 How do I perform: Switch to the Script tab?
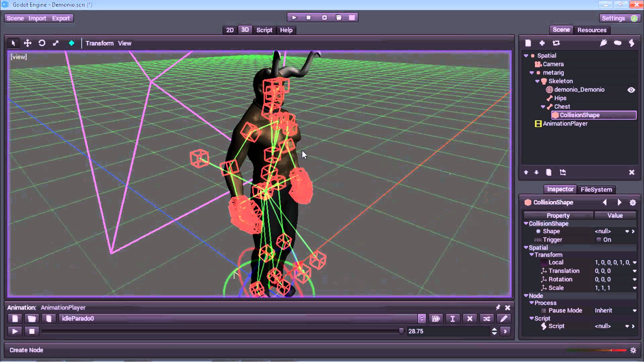click(x=264, y=30)
